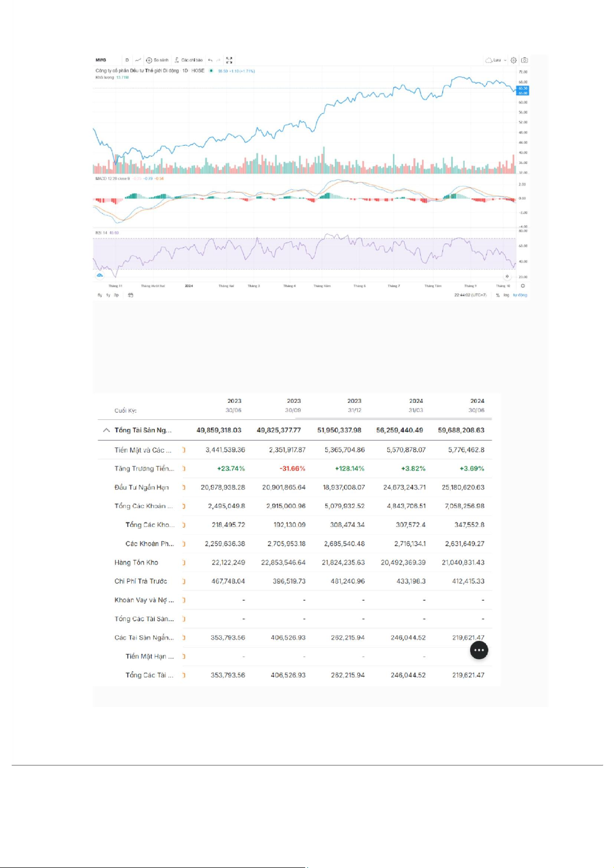The width and height of the screenshot is (614, 868).
Task: Click the go-to-date calendar icon
Action: pos(130,295)
